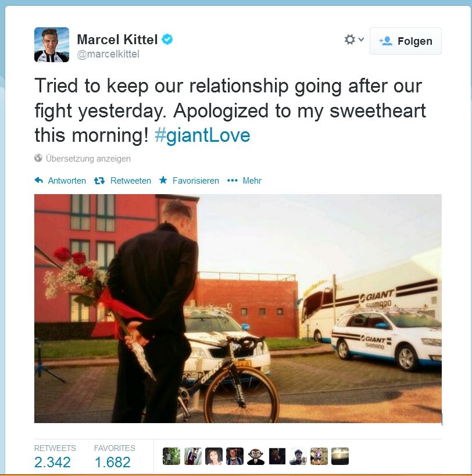472x476 pixels.
Task: Click the blue verified badge icon
Action: (167, 40)
